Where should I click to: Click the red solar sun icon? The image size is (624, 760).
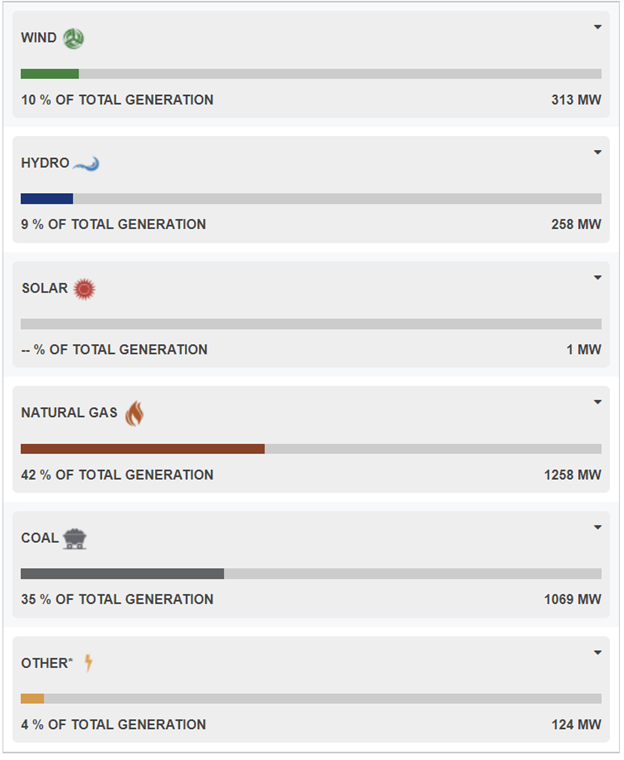[84, 289]
